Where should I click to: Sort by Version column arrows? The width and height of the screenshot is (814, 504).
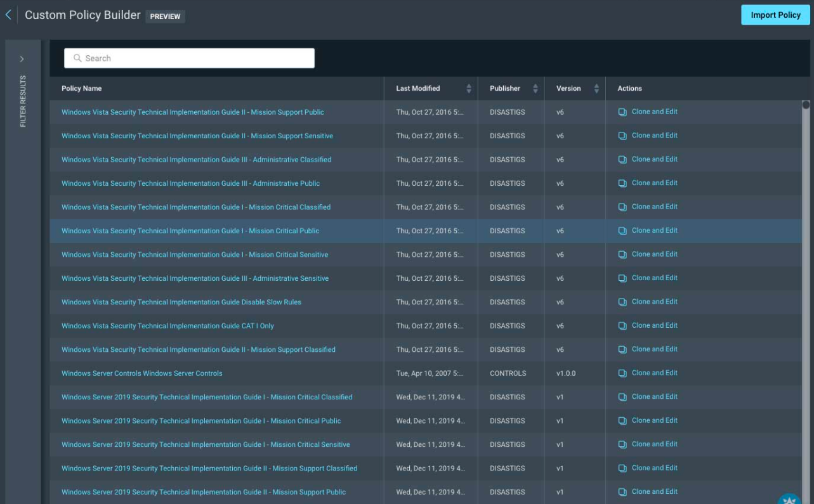596,89
